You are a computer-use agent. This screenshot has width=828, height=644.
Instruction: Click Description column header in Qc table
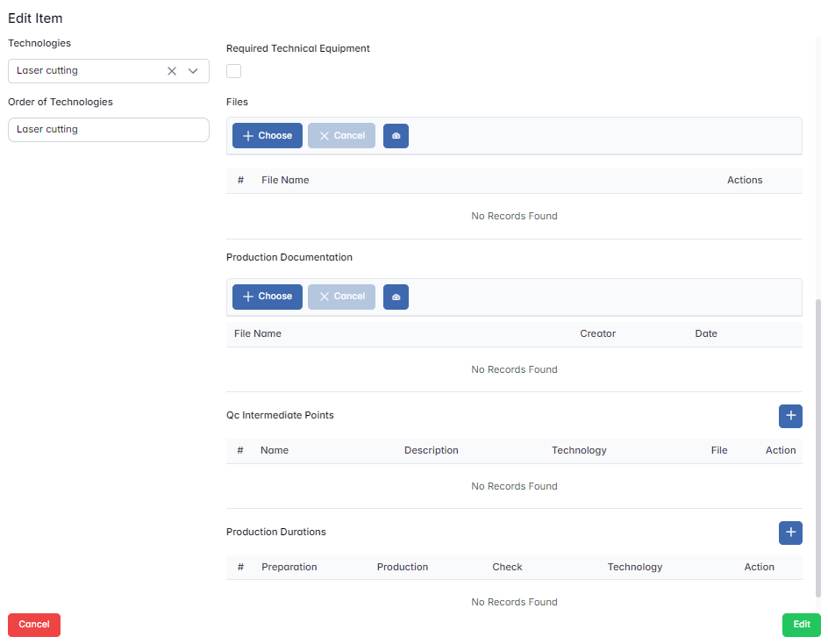click(x=431, y=450)
